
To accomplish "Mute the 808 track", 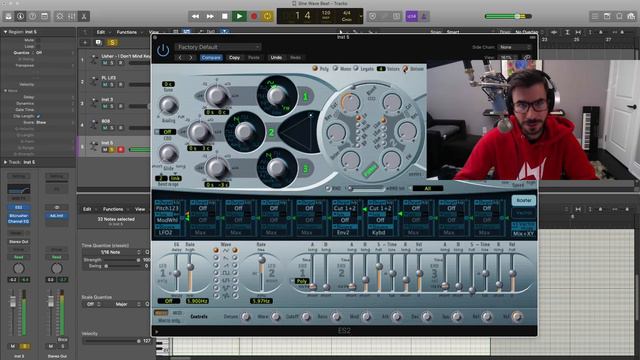I will 105,128.
